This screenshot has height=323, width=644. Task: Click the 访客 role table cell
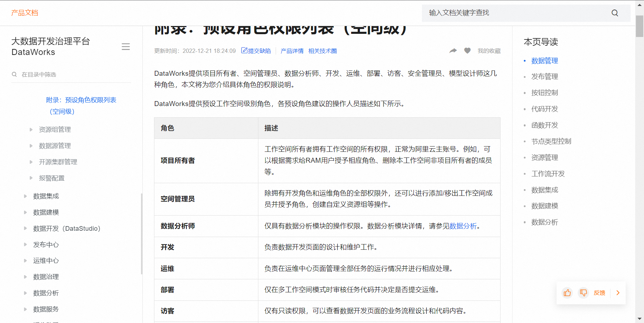pos(206,311)
